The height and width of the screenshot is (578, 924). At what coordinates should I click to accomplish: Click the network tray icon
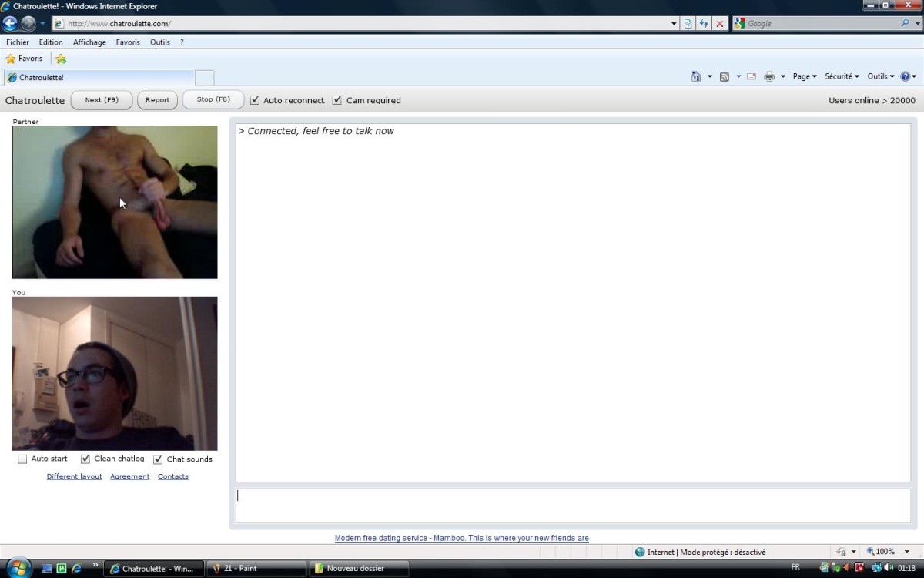876,568
